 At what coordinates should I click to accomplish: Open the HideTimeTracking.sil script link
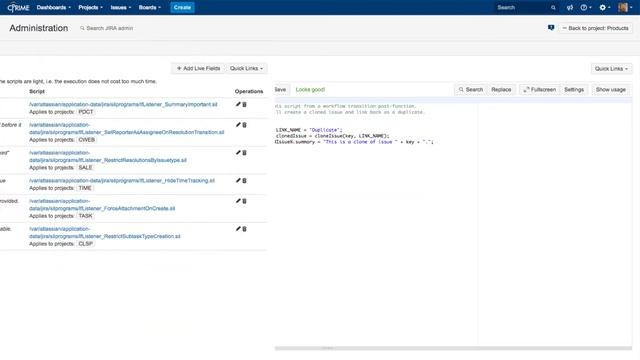(122, 180)
